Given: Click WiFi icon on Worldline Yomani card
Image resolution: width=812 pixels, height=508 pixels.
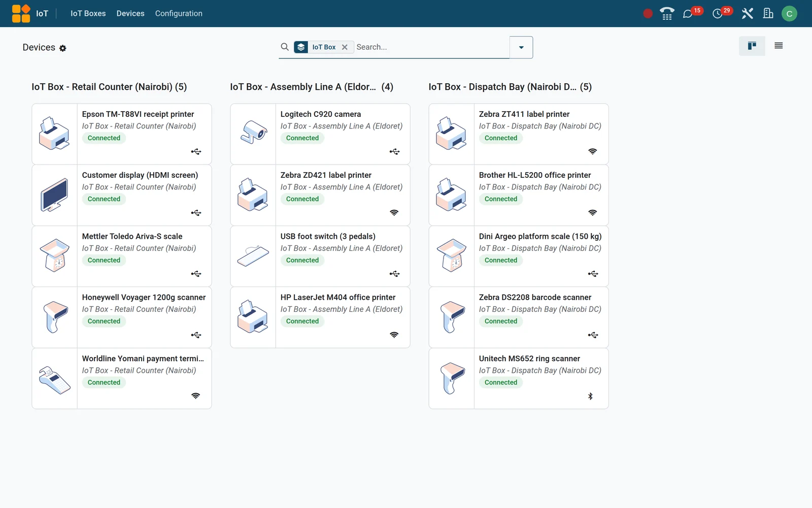Looking at the screenshot, I should point(195,396).
